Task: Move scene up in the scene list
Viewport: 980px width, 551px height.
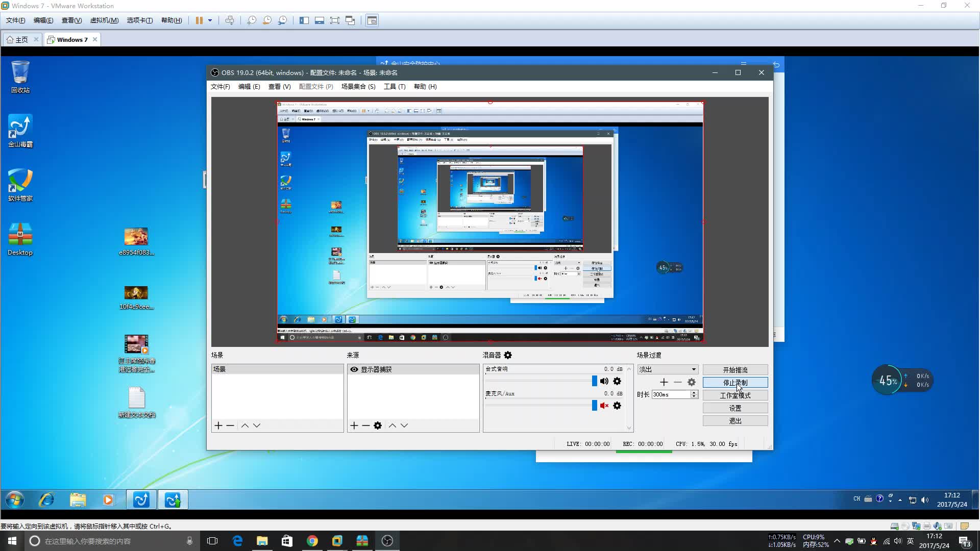Action: pos(245,425)
